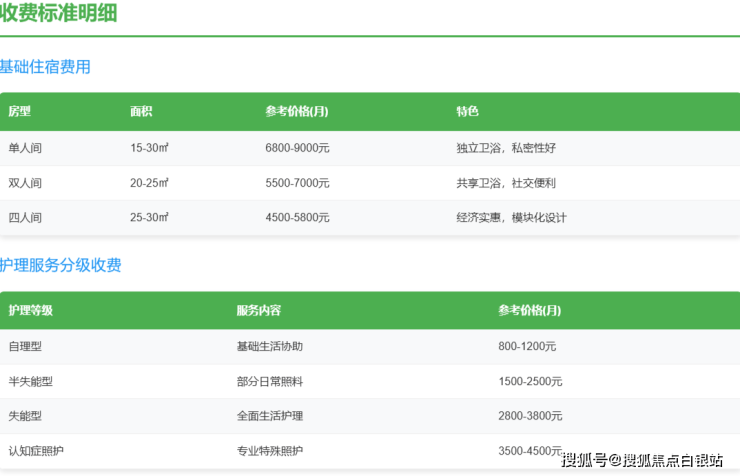Select the 自理型 care level cell
The height and width of the screenshot is (476, 740).
pos(25,346)
